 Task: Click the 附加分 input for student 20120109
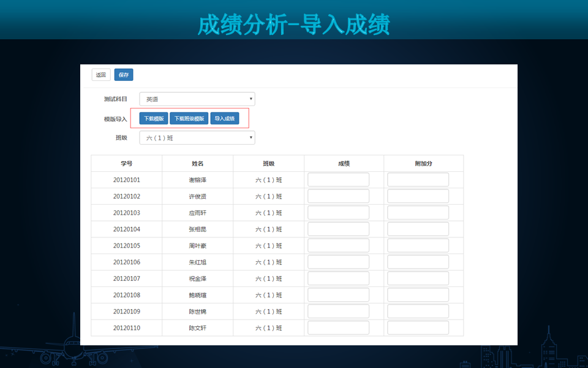point(418,312)
